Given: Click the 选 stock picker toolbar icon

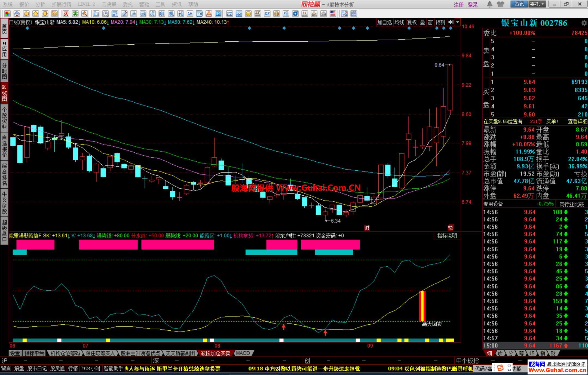Looking at the screenshot, I should click(133, 14).
